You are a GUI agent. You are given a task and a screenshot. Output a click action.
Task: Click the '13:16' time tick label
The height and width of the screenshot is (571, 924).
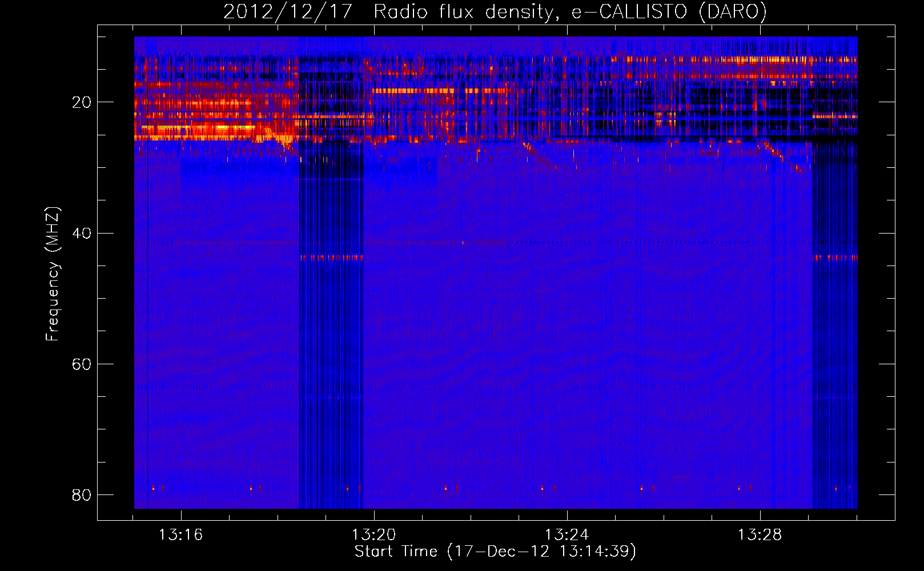click(180, 535)
